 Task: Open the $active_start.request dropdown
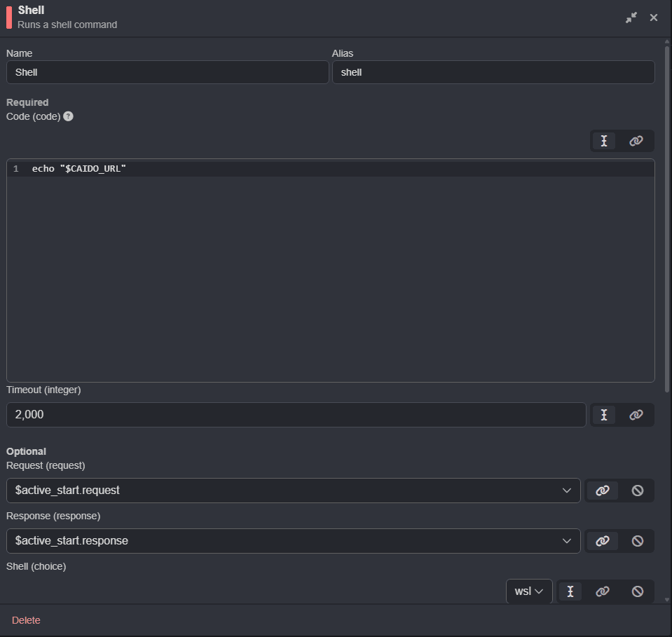(567, 491)
